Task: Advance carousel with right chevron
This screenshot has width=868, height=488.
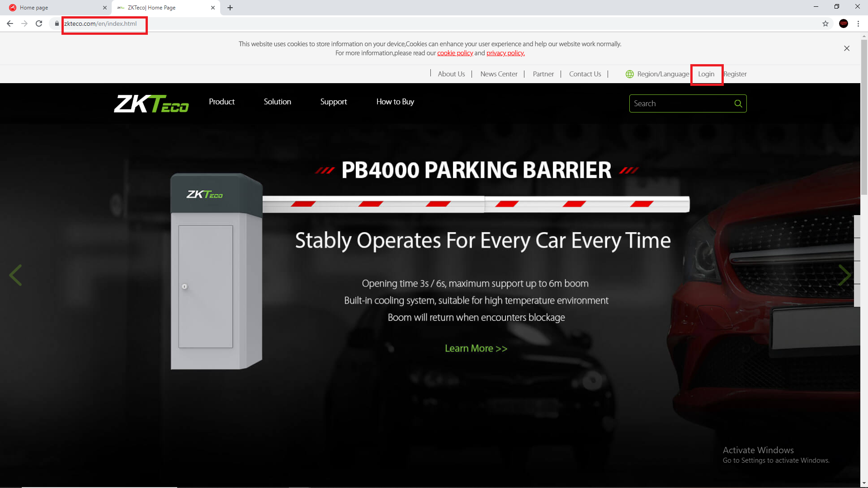Action: point(844,275)
